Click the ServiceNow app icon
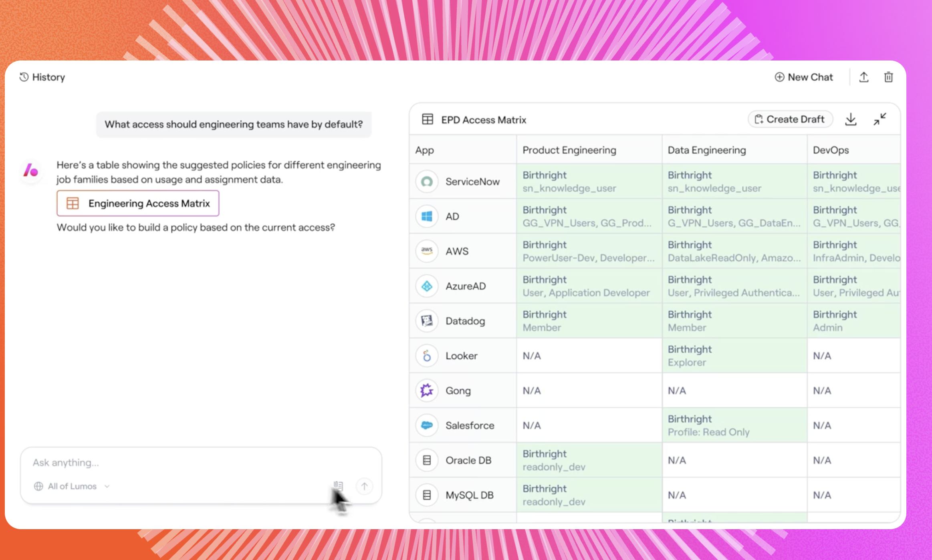The width and height of the screenshot is (932, 560). [x=427, y=181]
